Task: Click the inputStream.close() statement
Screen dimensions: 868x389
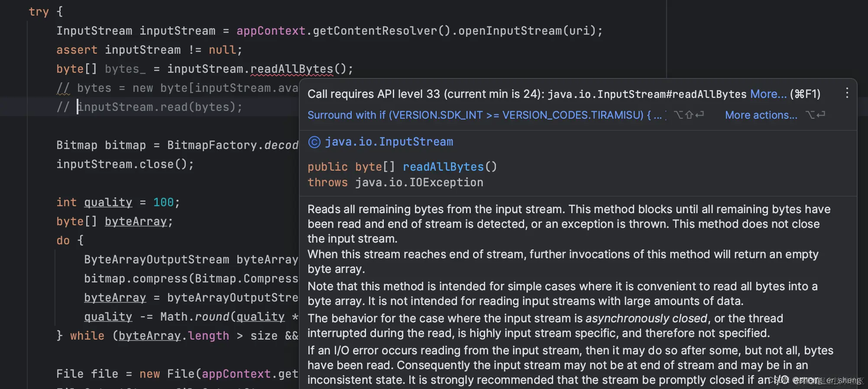Action: click(x=125, y=164)
